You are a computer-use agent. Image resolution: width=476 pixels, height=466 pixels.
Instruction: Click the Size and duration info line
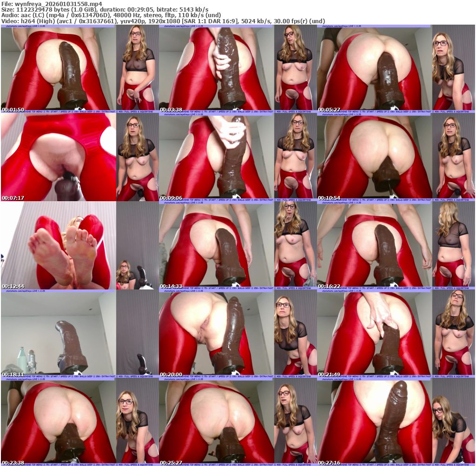pos(105,9)
